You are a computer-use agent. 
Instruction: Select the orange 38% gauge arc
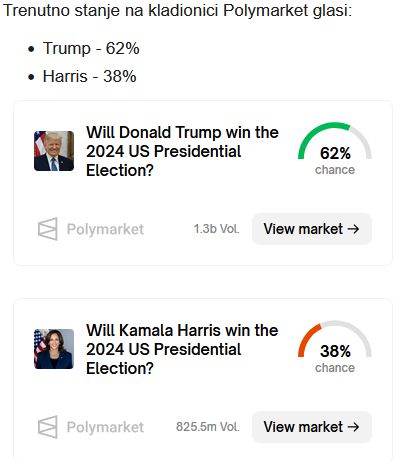point(308,340)
